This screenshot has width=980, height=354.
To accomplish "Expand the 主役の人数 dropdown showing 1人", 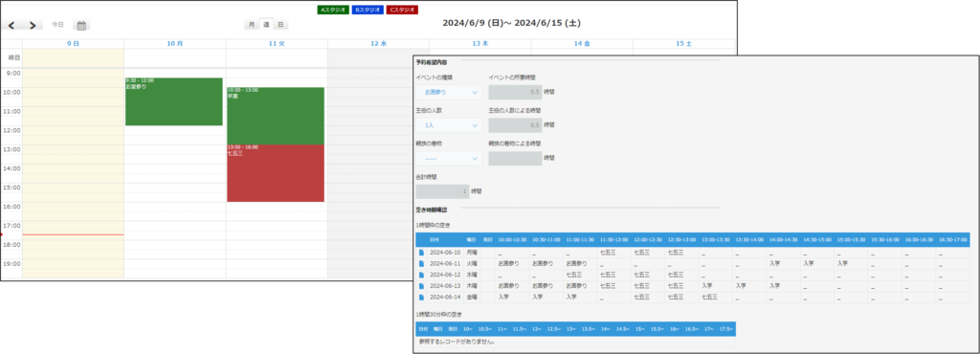I will point(449,125).
